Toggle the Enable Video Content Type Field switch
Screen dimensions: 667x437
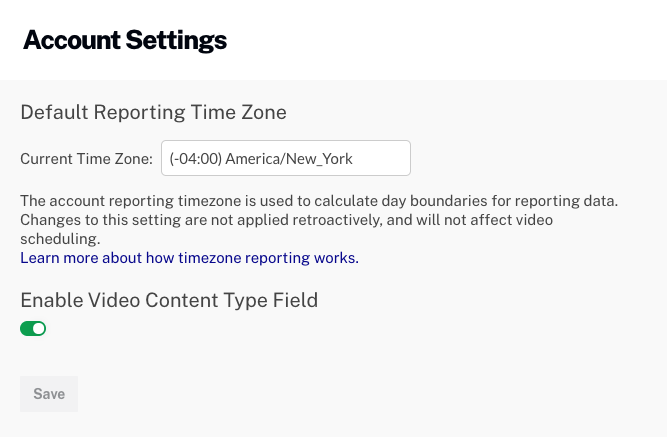pos(33,328)
